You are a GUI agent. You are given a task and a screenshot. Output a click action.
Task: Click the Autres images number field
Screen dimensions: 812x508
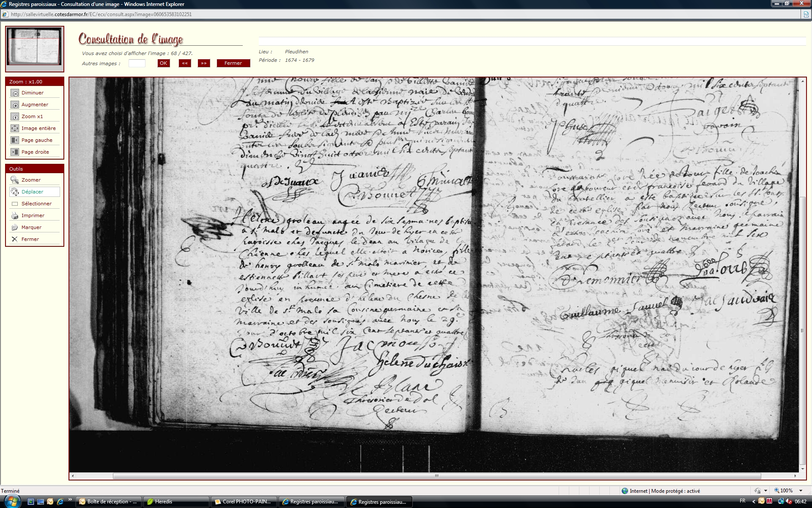click(x=137, y=63)
